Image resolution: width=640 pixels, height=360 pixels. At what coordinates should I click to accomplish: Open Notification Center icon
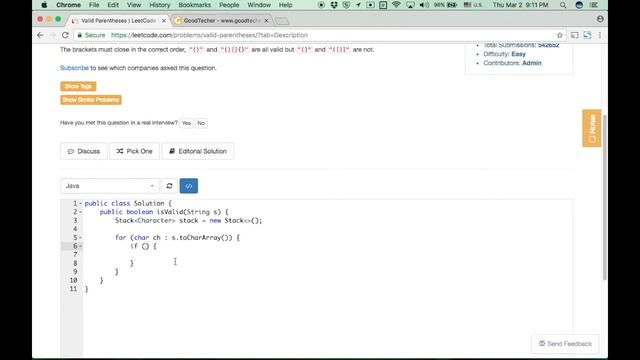[594, 5]
